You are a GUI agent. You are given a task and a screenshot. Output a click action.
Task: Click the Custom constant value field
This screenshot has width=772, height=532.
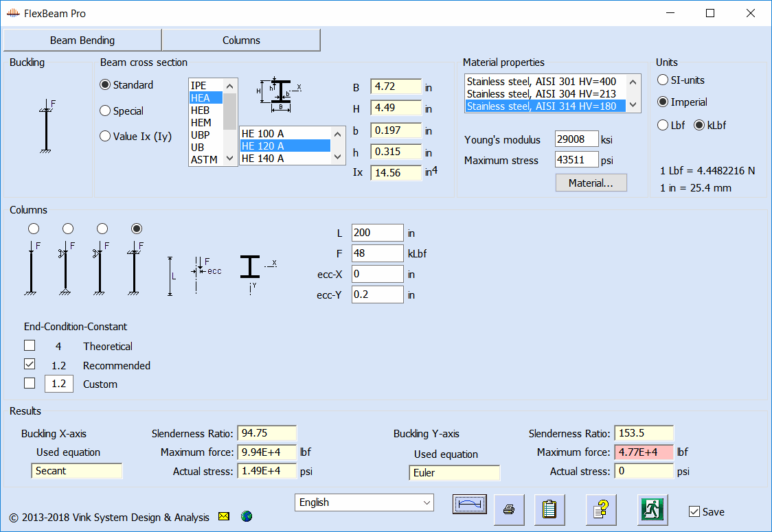tap(59, 383)
